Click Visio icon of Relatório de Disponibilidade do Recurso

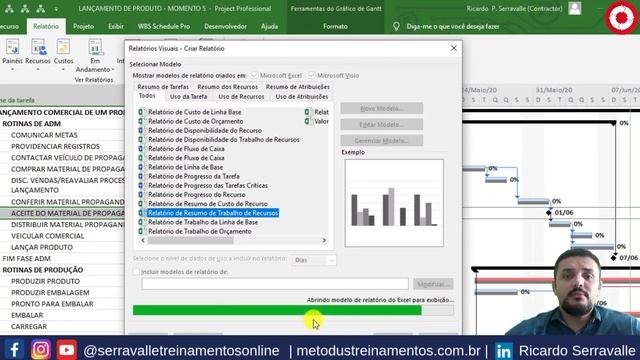(x=142, y=130)
